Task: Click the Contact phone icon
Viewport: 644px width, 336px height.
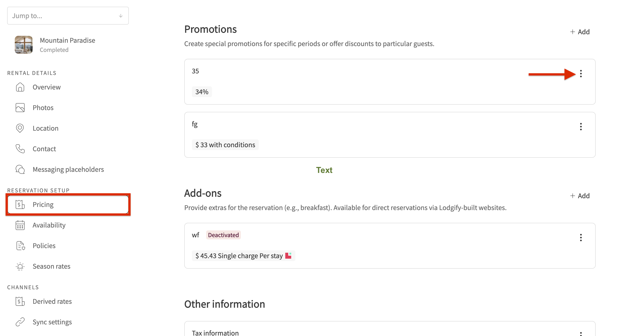Action: click(x=20, y=149)
